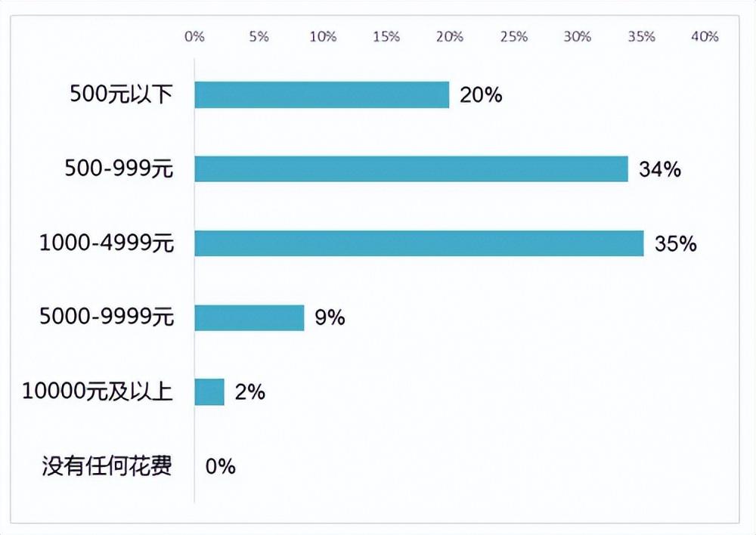The height and width of the screenshot is (535, 756).
Task: Click the 2% data label
Action: tap(249, 392)
